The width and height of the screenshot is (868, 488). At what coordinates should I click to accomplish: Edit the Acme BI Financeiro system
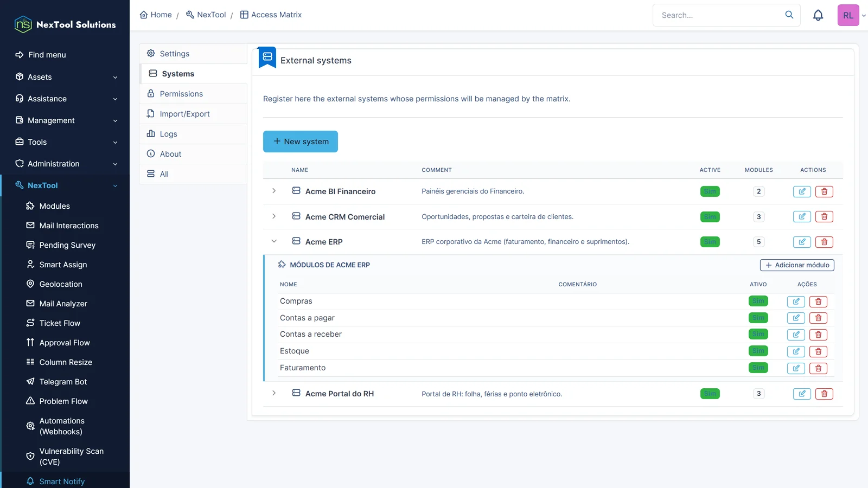(802, 191)
